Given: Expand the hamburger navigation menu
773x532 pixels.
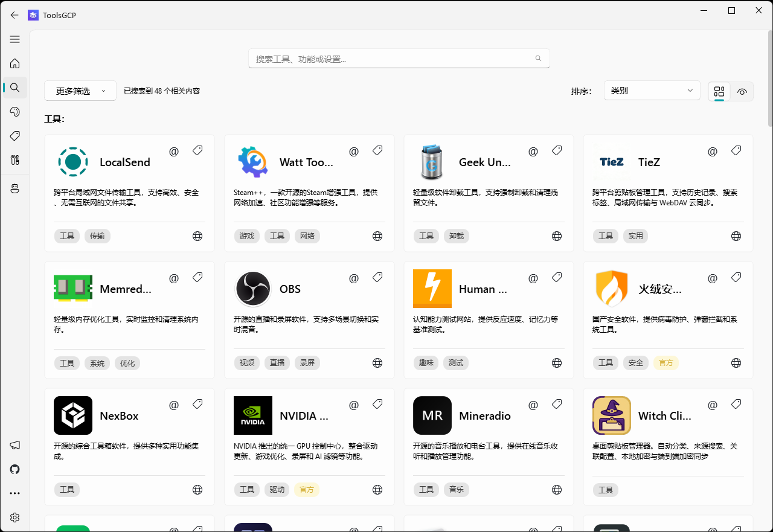Looking at the screenshot, I should pyautogui.click(x=15, y=39).
